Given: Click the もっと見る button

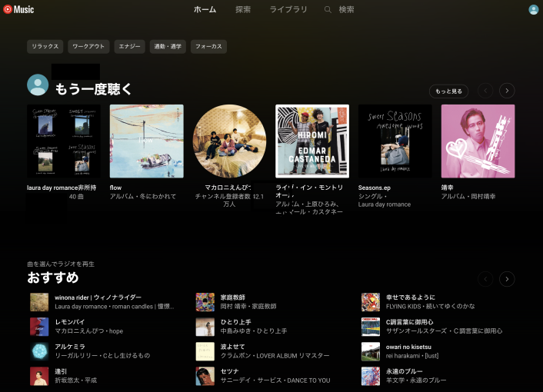Looking at the screenshot, I should 448,91.
